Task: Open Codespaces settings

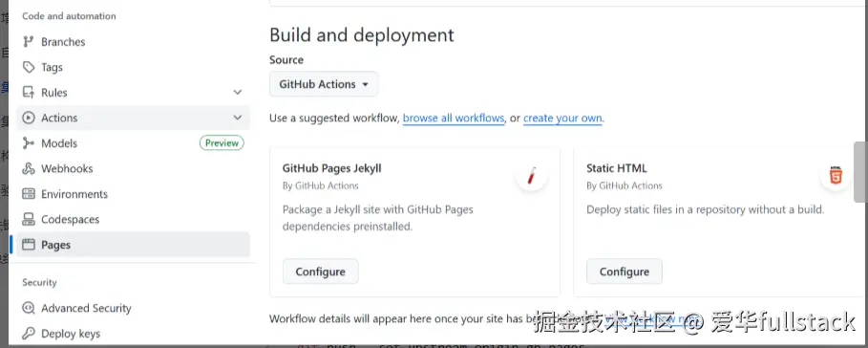Action: (x=133, y=220)
